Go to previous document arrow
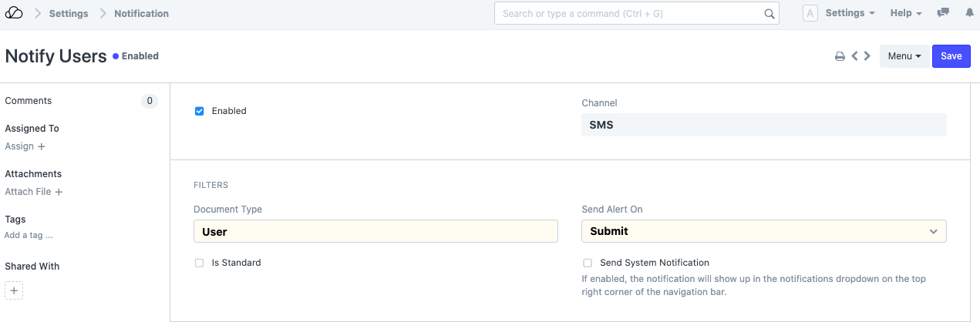This screenshot has width=980, height=322. point(854,56)
